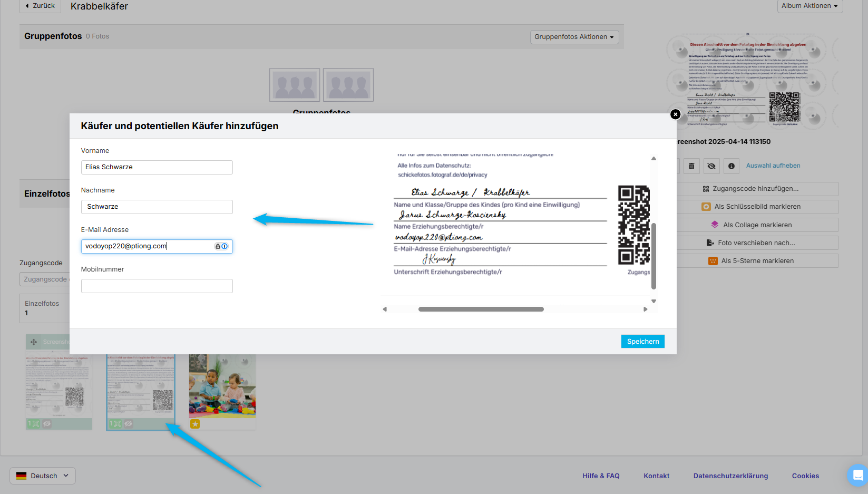The height and width of the screenshot is (494, 868).
Task: Open the Datenschutzerklärung link
Action: (730, 476)
